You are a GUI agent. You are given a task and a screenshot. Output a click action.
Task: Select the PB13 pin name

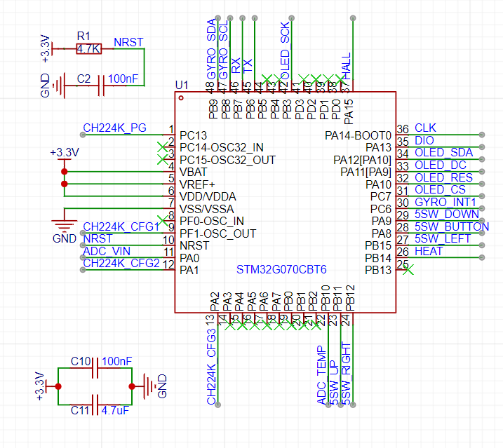tap(378, 271)
